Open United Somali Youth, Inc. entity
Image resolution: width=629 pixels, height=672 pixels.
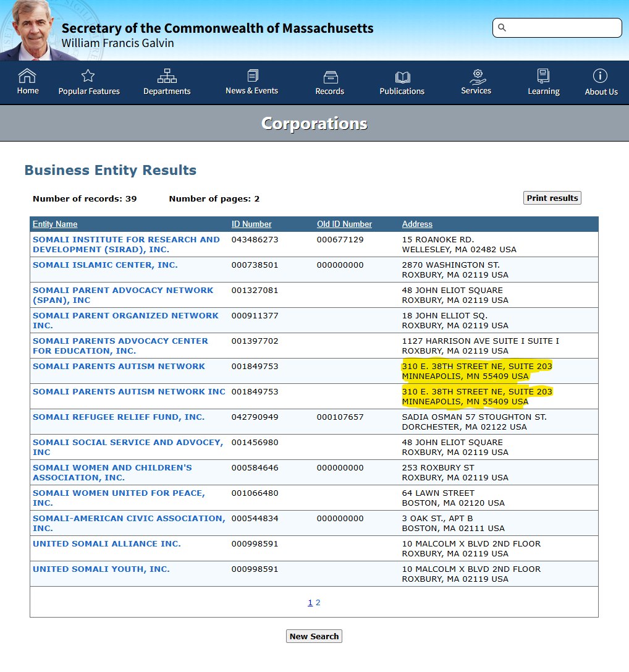pos(101,569)
